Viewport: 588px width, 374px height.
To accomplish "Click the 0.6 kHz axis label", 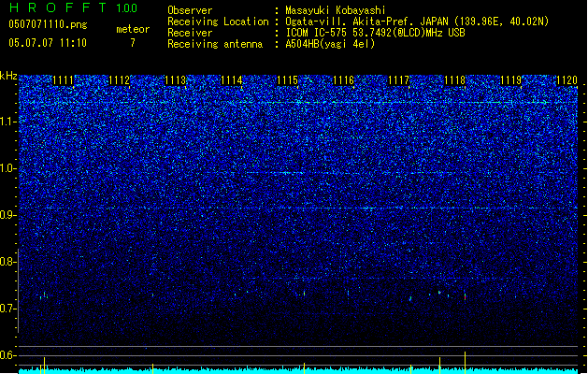I will [x=8, y=355].
